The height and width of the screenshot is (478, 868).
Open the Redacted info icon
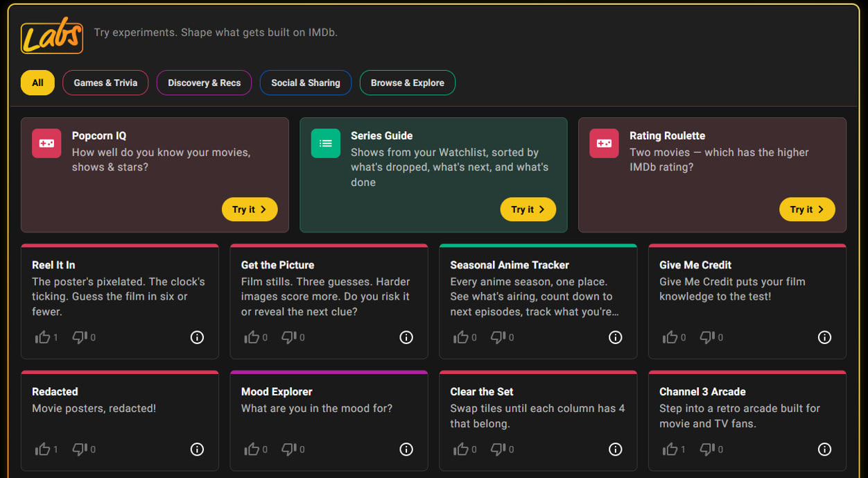click(197, 450)
